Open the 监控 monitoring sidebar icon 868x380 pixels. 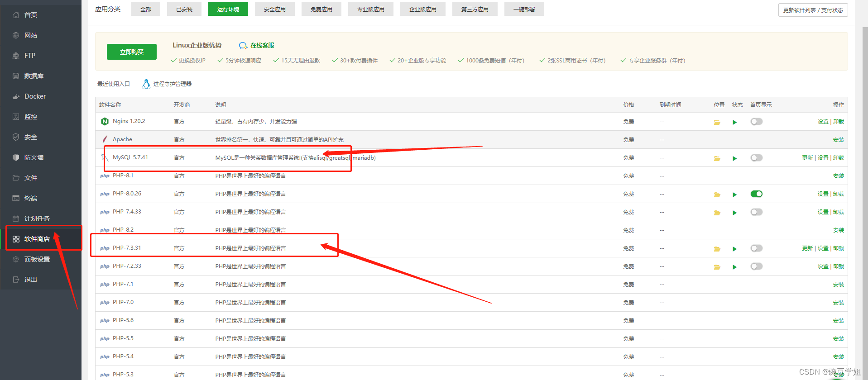click(16, 117)
